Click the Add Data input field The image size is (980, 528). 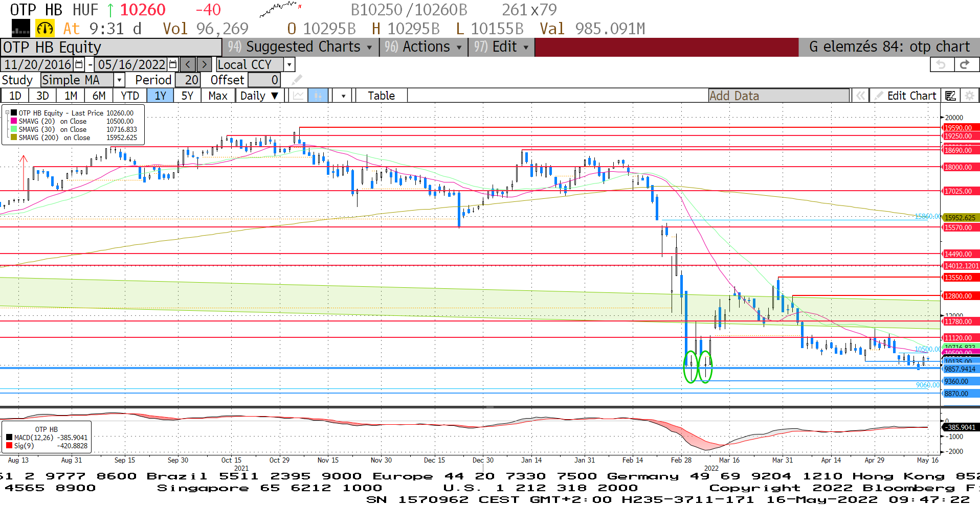tap(778, 96)
